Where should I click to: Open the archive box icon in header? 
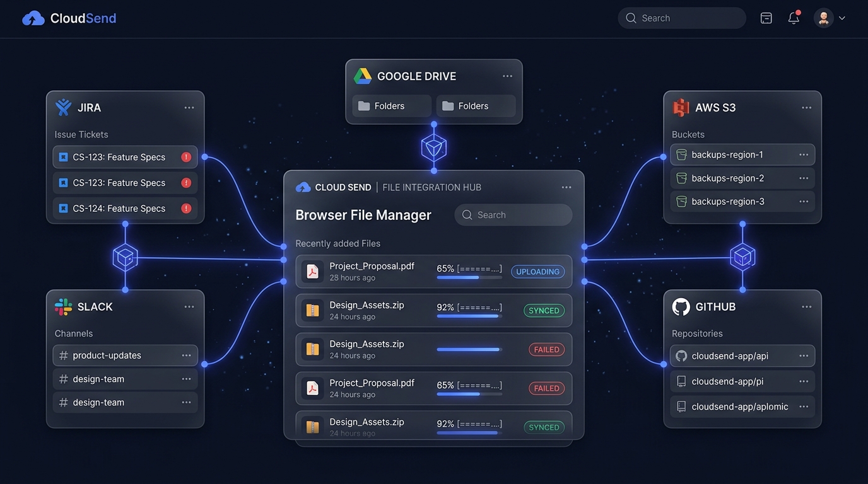pyautogui.click(x=766, y=18)
